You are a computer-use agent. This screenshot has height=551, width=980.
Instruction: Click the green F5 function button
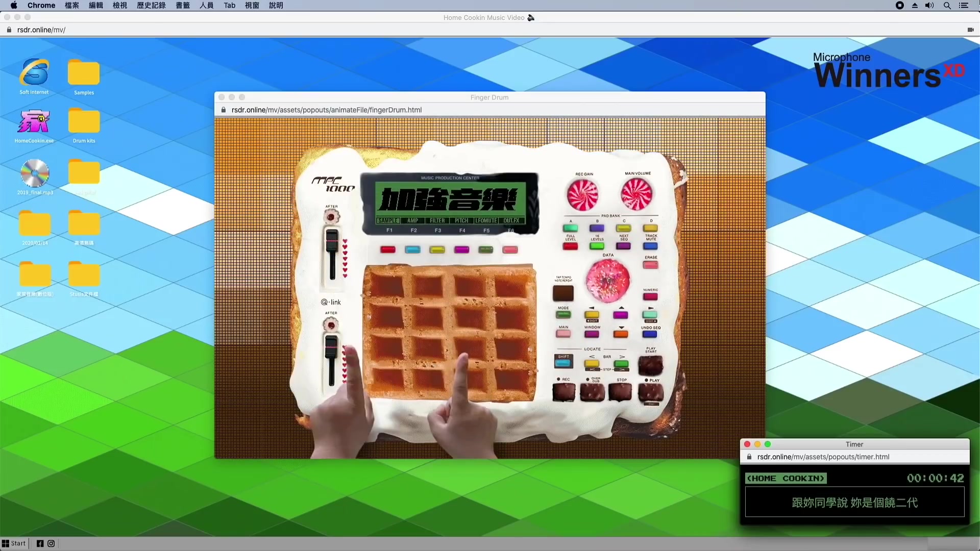click(486, 249)
